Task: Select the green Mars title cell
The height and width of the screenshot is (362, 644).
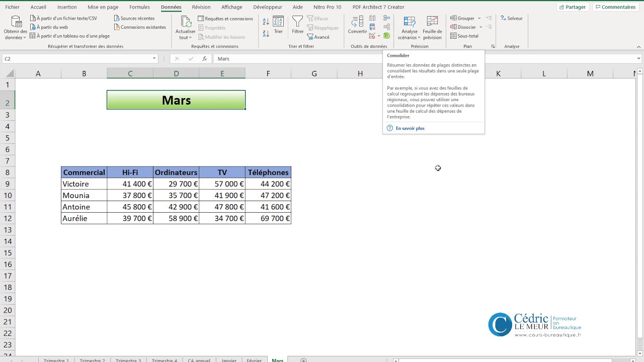Action: point(176,100)
